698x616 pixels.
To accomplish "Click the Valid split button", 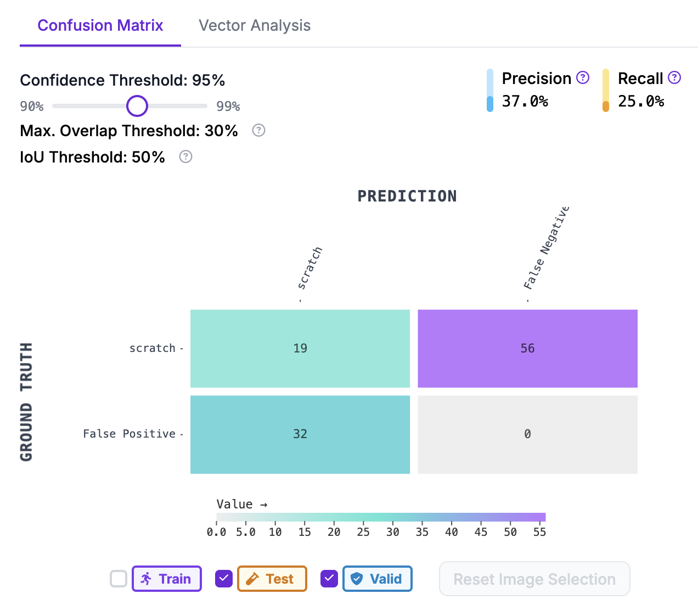I will point(378,579).
